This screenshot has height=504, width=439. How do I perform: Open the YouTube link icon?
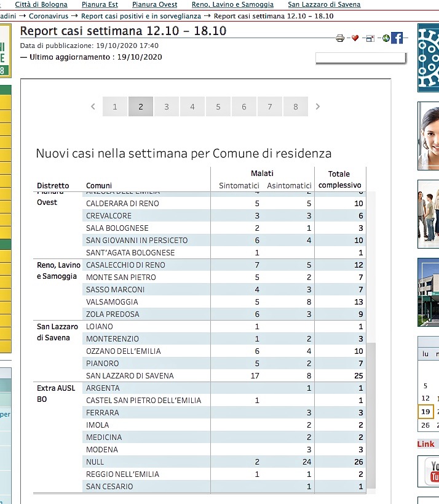click(430, 471)
